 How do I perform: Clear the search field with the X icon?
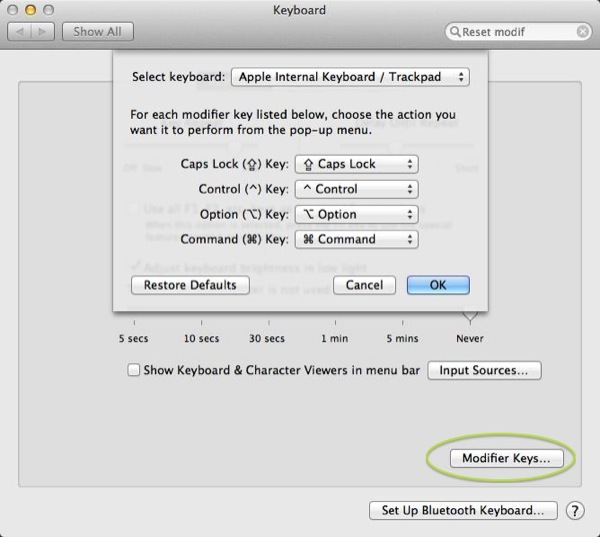pos(582,31)
